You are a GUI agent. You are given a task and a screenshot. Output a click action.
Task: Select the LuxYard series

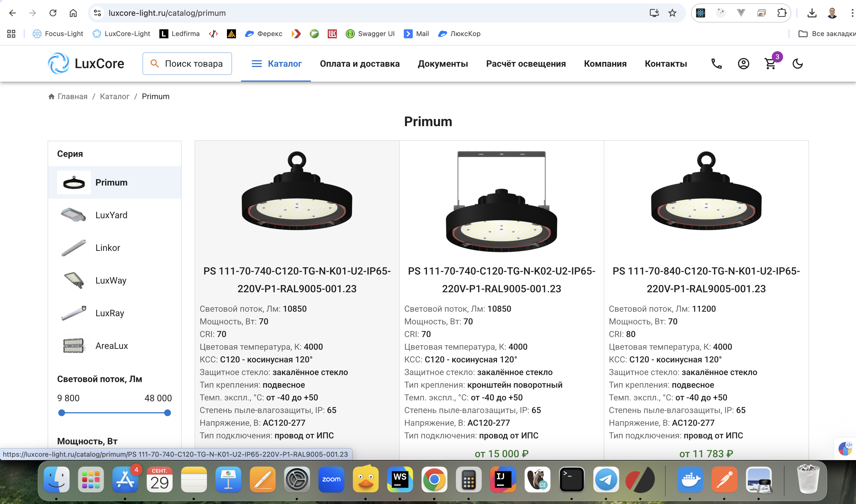click(x=111, y=215)
